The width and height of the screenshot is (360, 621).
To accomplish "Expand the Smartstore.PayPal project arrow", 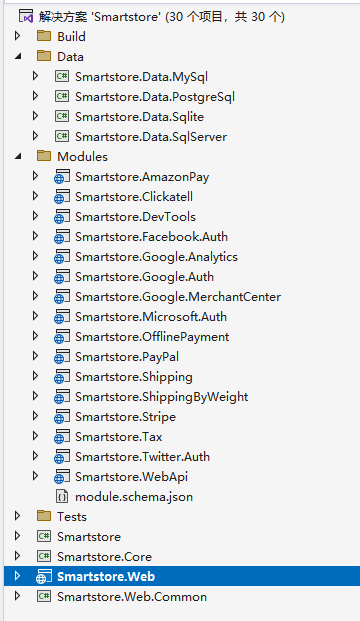I will click(36, 356).
